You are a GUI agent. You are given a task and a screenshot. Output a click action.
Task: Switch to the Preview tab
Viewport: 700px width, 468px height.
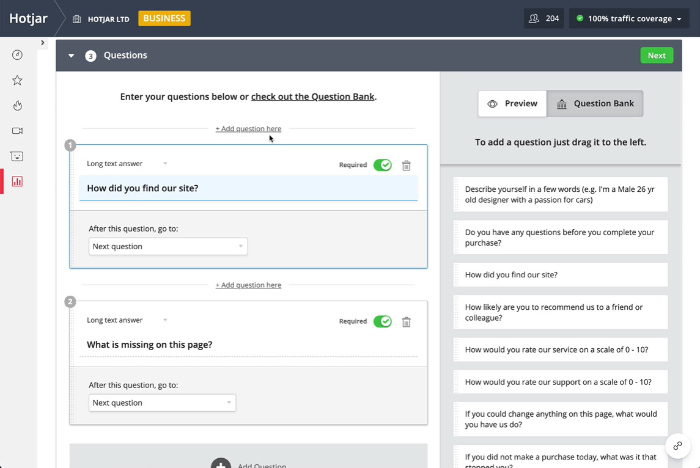[x=512, y=104]
